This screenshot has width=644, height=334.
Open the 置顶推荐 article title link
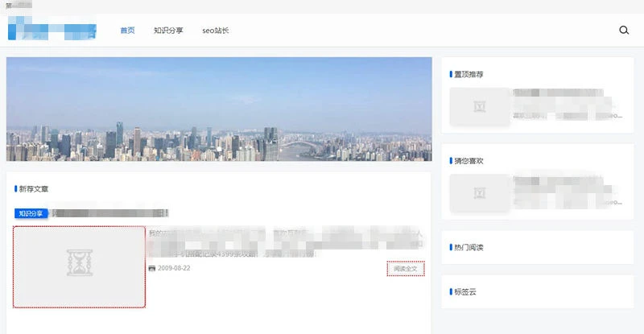point(563,95)
